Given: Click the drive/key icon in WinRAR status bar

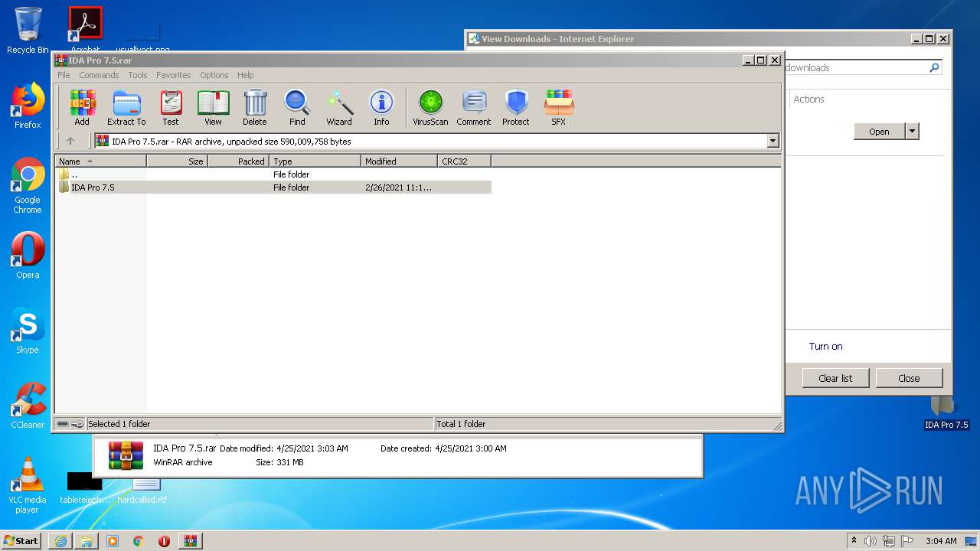Looking at the screenshot, I should click(70, 424).
